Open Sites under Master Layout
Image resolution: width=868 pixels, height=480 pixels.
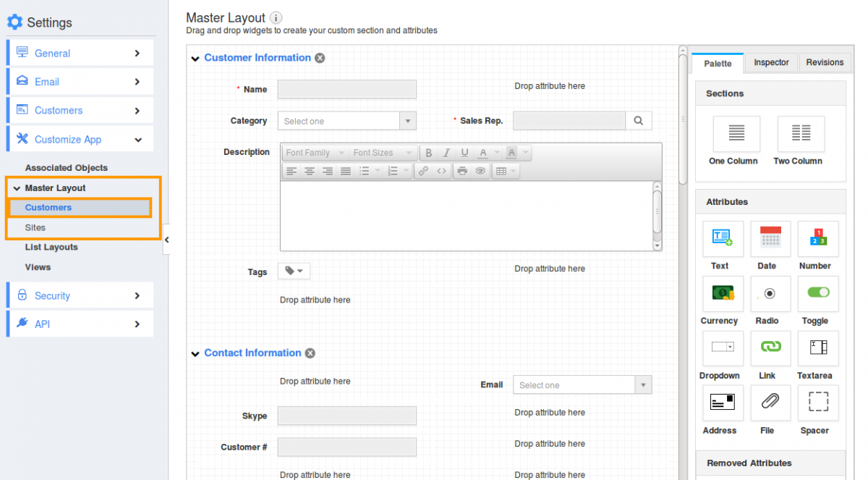35,227
